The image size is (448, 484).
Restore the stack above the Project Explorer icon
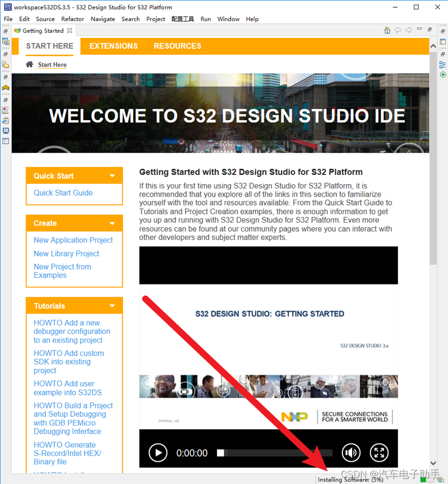[x=6, y=54]
